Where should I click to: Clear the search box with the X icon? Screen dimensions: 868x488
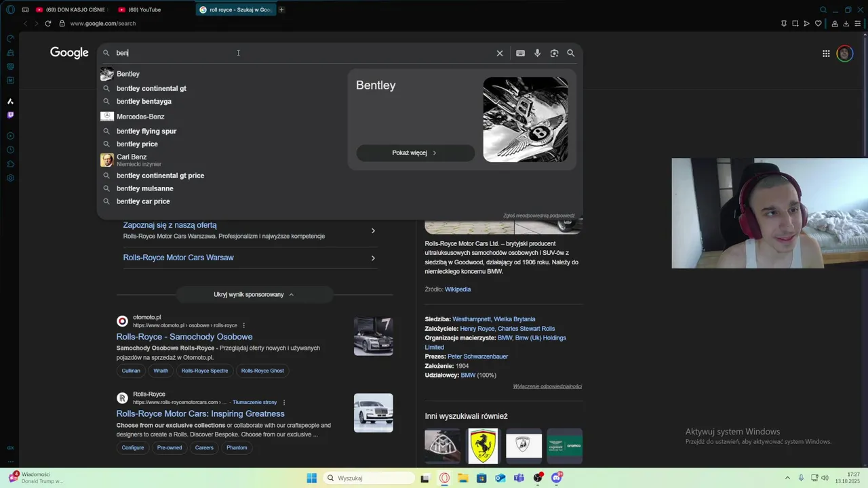pos(500,53)
